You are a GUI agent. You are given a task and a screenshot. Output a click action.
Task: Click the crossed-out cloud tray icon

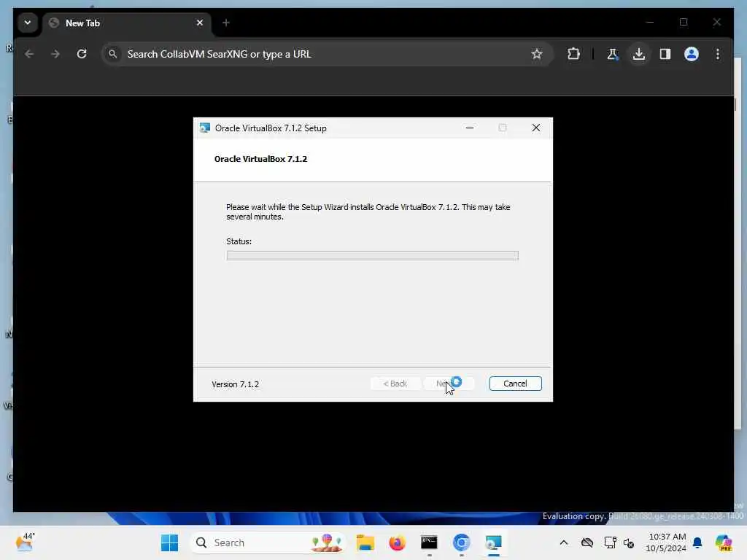click(x=587, y=542)
